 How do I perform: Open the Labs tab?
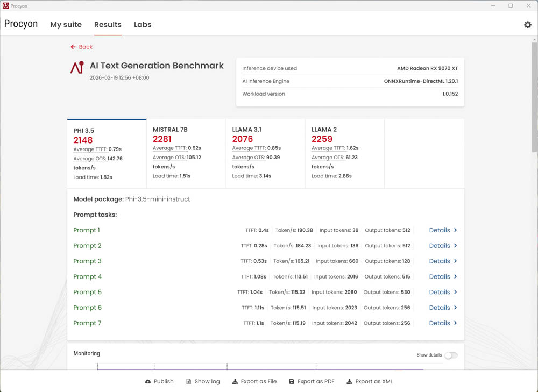click(143, 25)
